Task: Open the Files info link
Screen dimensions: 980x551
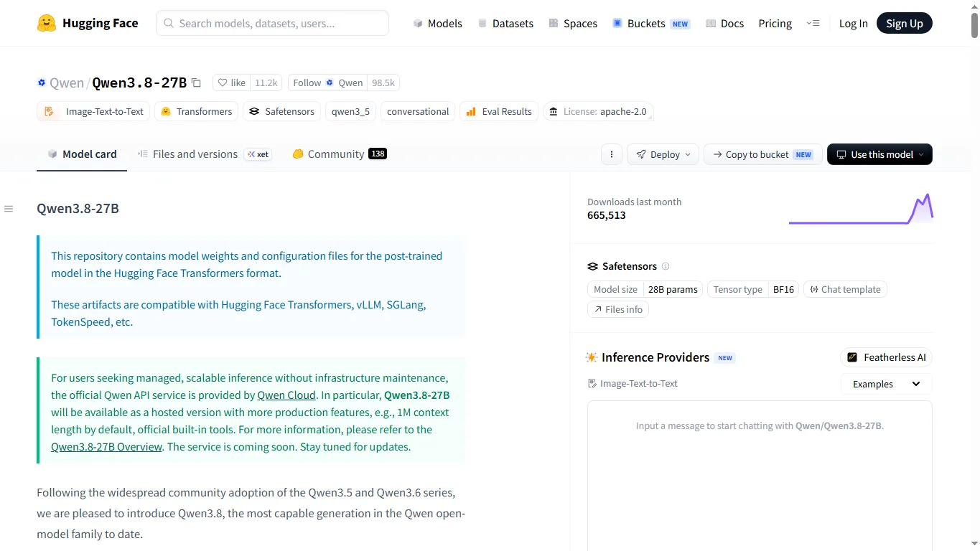Action: click(618, 309)
